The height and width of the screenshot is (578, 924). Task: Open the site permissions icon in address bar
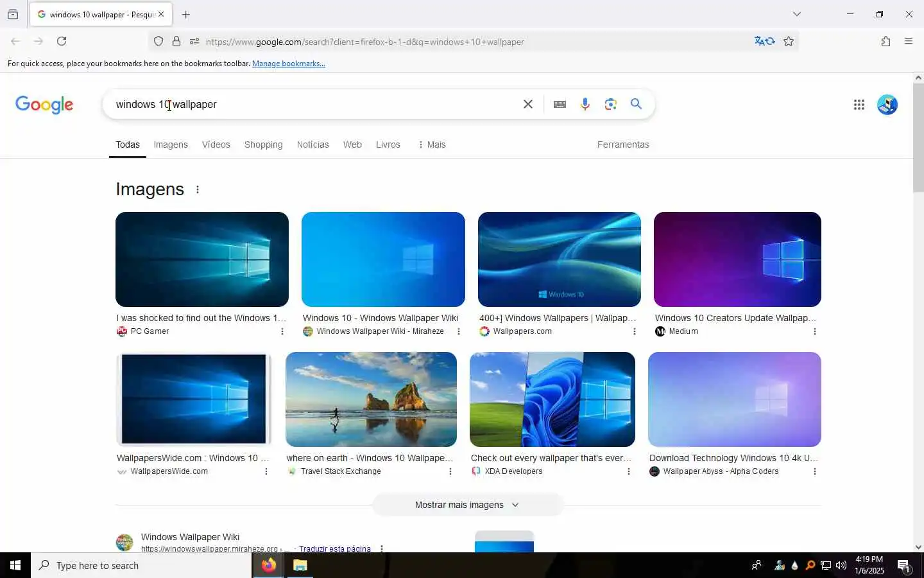click(x=194, y=42)
